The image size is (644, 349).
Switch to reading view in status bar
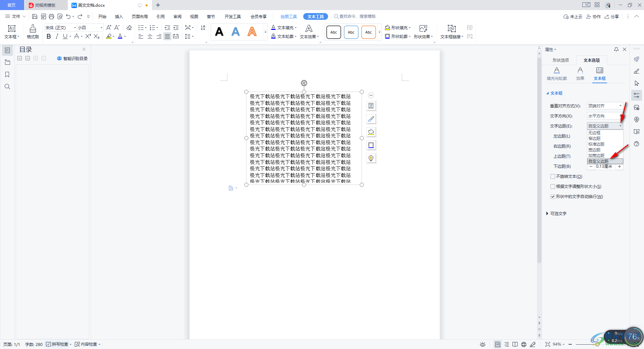[515, 344]
